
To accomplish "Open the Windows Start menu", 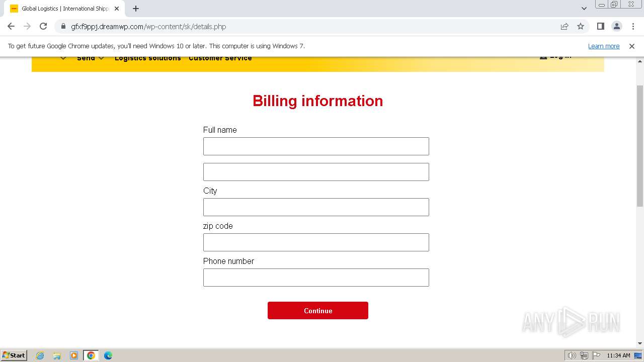I will 14,355.
